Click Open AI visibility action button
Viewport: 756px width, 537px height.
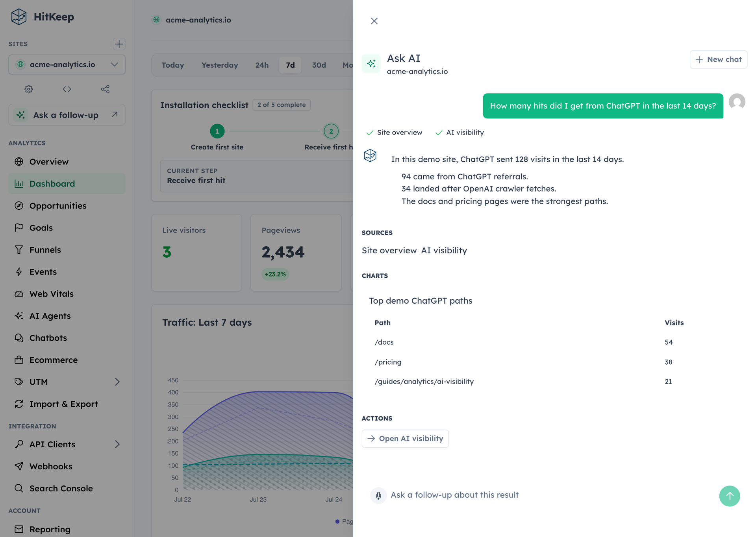coord(405,439)
